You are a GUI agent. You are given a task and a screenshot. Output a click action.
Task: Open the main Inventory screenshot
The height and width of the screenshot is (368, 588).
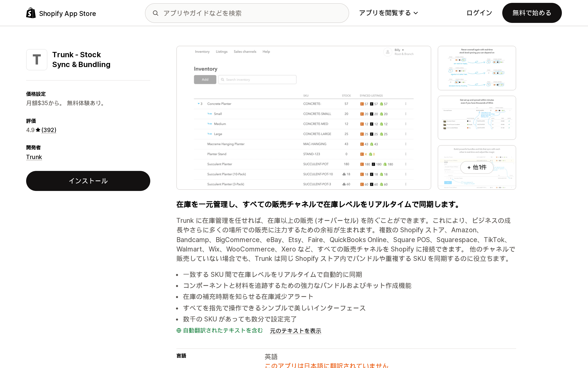pos(304,118)
